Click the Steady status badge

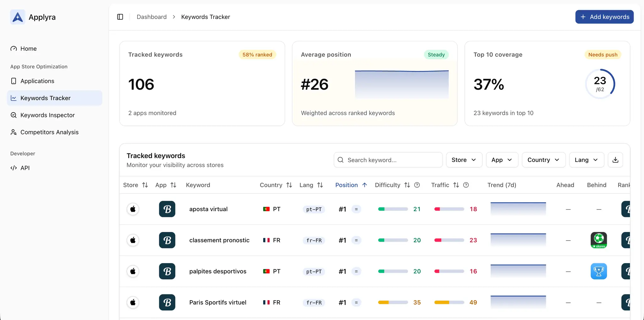tap(436, 55)
